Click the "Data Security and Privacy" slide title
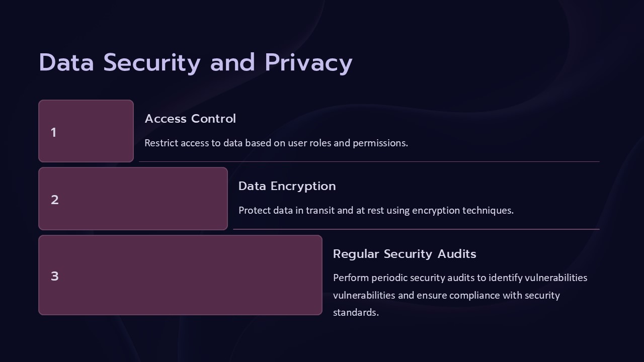The height and width of the screenshot is (362, 644). coord(195,63)
